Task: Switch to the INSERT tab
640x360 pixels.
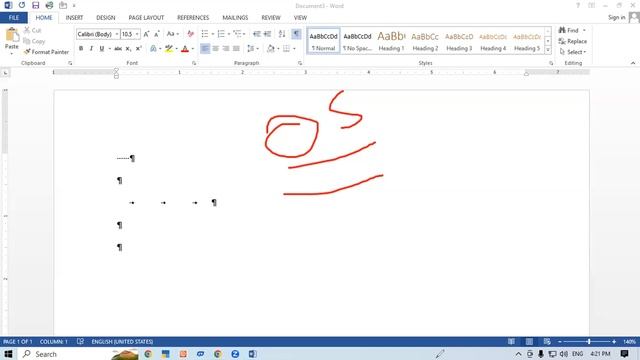Action: click(x=74, y=18)
